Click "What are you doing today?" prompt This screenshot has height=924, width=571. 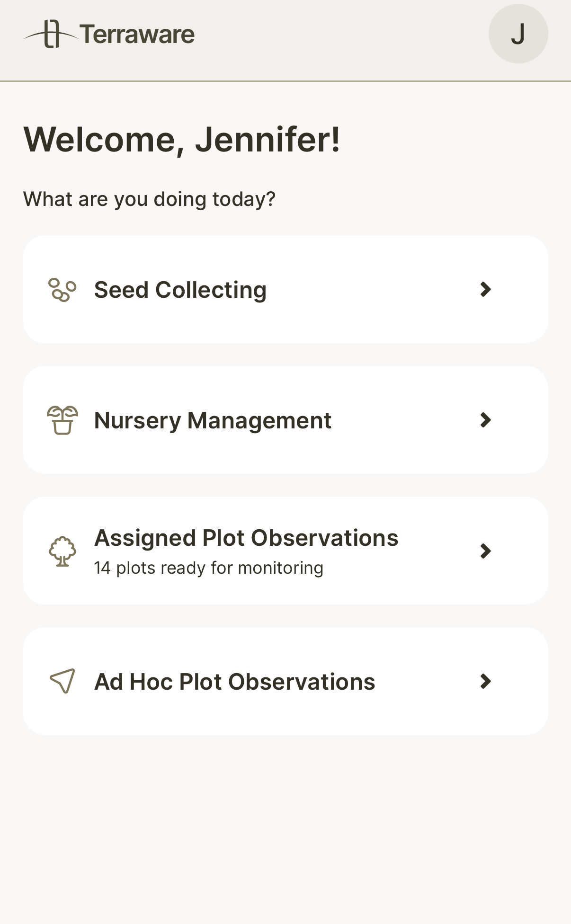tap(149, 199)
